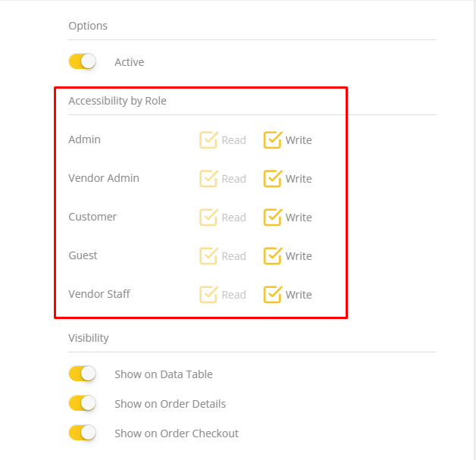Click Read checkbox for Admin

click(208, 140)
